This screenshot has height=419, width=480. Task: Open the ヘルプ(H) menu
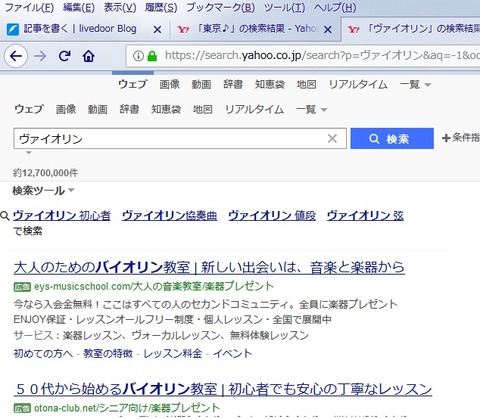coord(335,7)
